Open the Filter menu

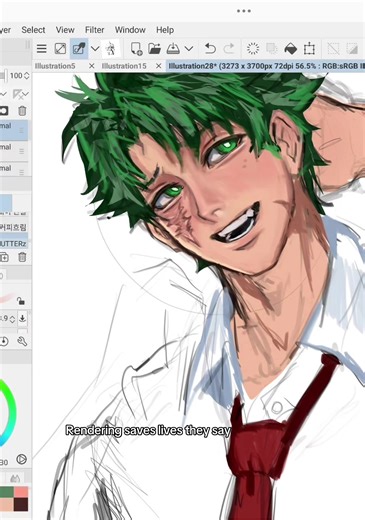[x=95, y=30]
